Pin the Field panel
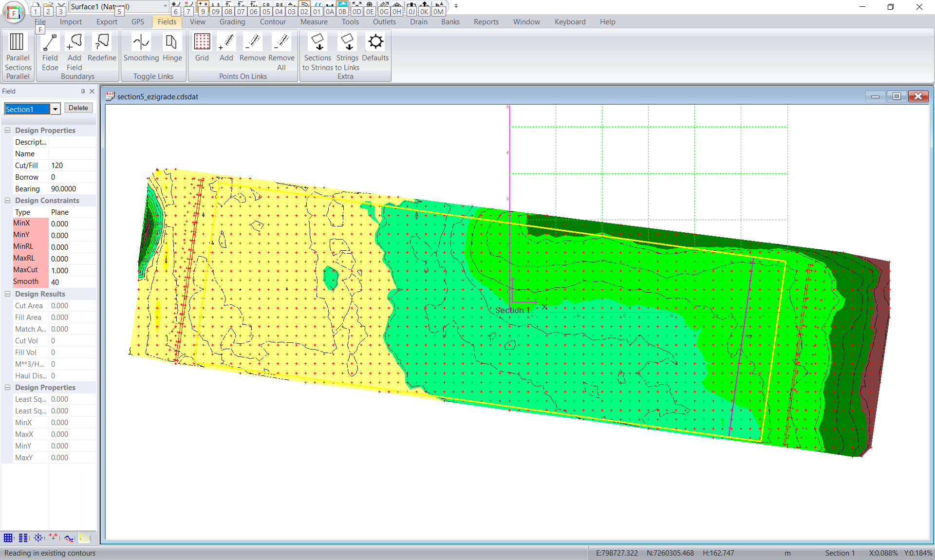935x560 pixels. (83, 91)
